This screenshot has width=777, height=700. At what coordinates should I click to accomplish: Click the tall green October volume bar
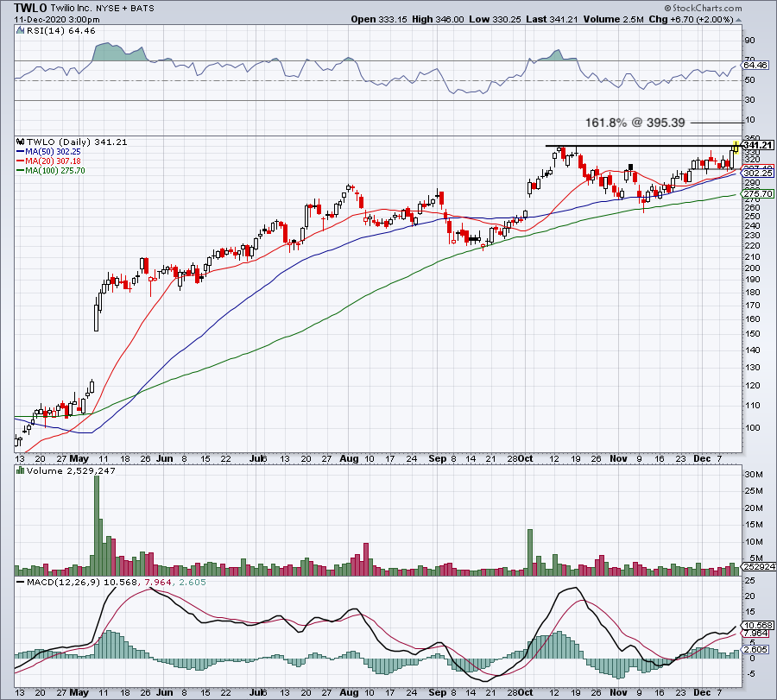pos(530,552)
